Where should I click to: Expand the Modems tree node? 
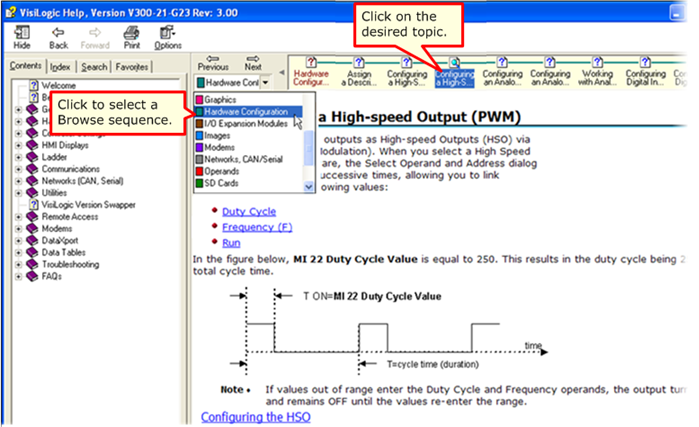pyautogui.click(x=18, y=229)
